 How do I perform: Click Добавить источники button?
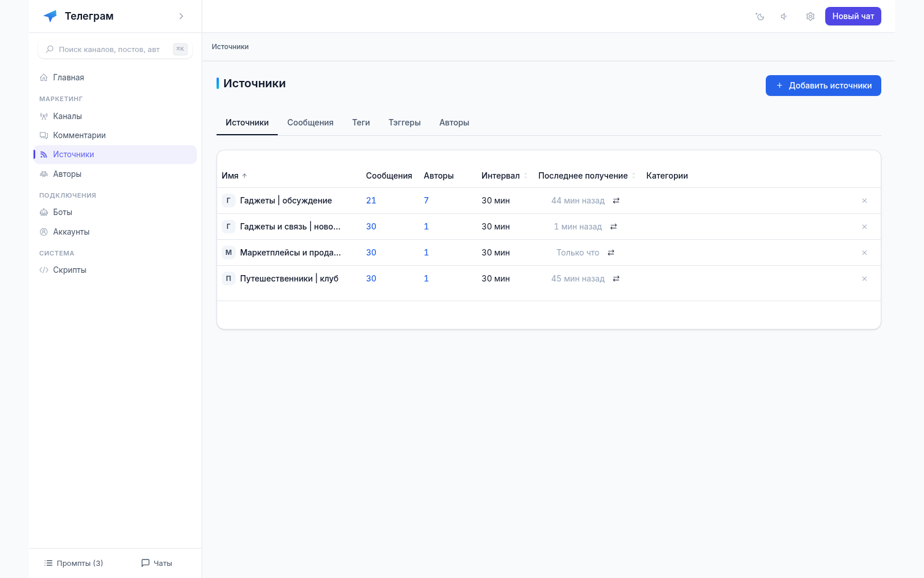823,86
